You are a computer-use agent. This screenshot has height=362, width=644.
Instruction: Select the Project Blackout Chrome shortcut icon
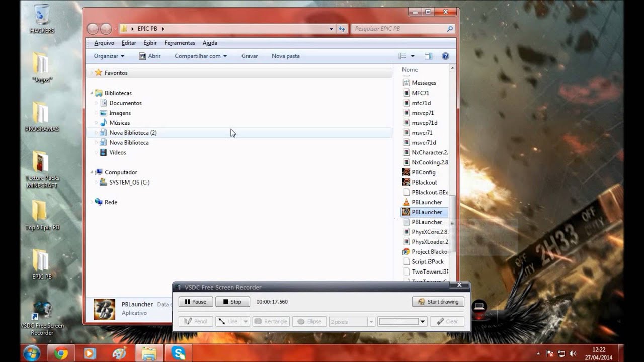(x=406, y=252)
